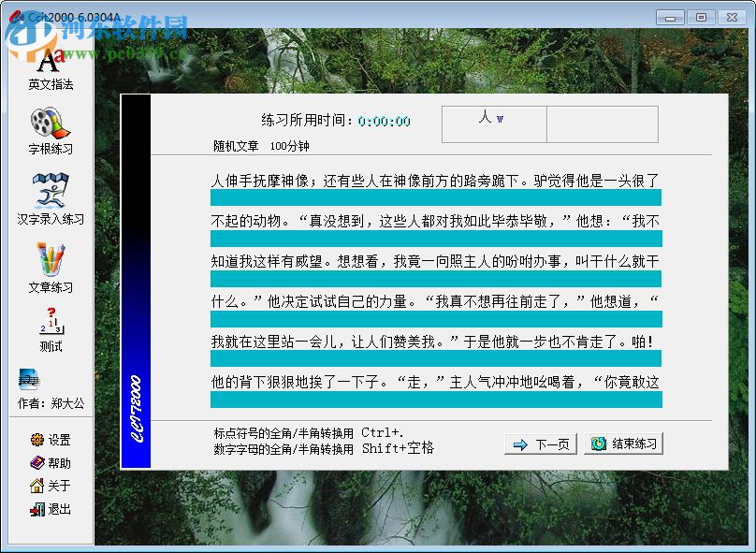
Task: View 关于 about with the house icon
Action: [x=51, y=487]
